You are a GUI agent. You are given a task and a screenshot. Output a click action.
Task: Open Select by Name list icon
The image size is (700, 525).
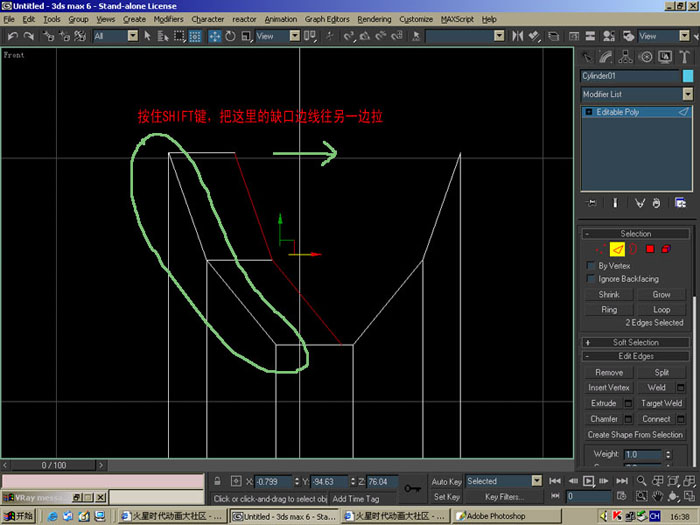point(163,36)
